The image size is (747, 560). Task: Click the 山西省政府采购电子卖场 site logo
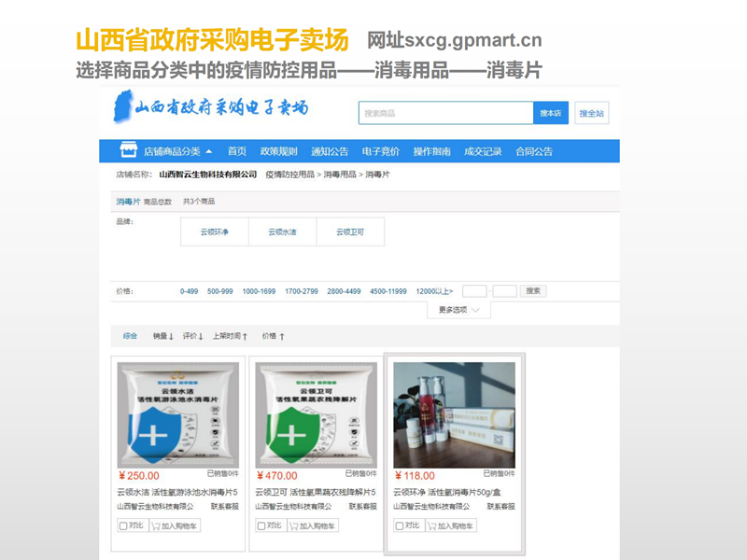[x=210, y=108]
